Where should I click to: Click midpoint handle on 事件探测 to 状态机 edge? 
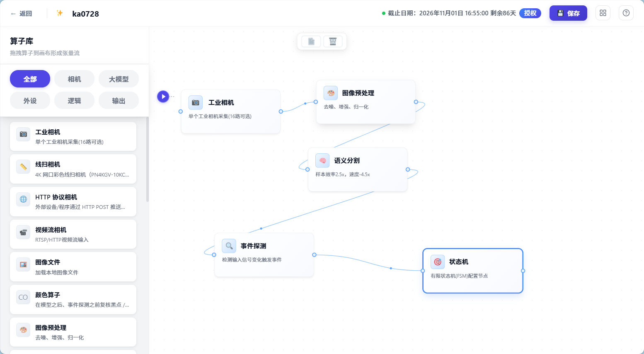[391, 268]
